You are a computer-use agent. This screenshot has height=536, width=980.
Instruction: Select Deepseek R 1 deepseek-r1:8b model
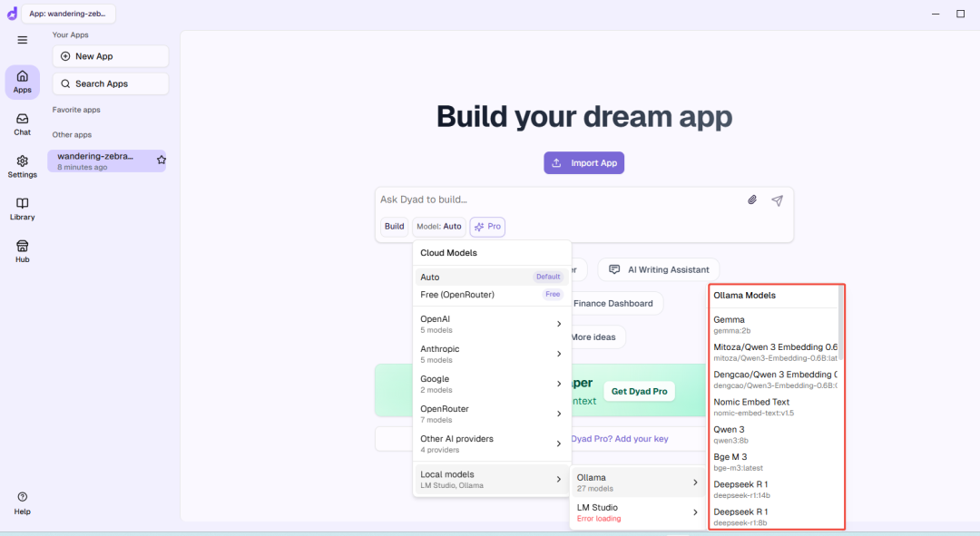[774, 517]
